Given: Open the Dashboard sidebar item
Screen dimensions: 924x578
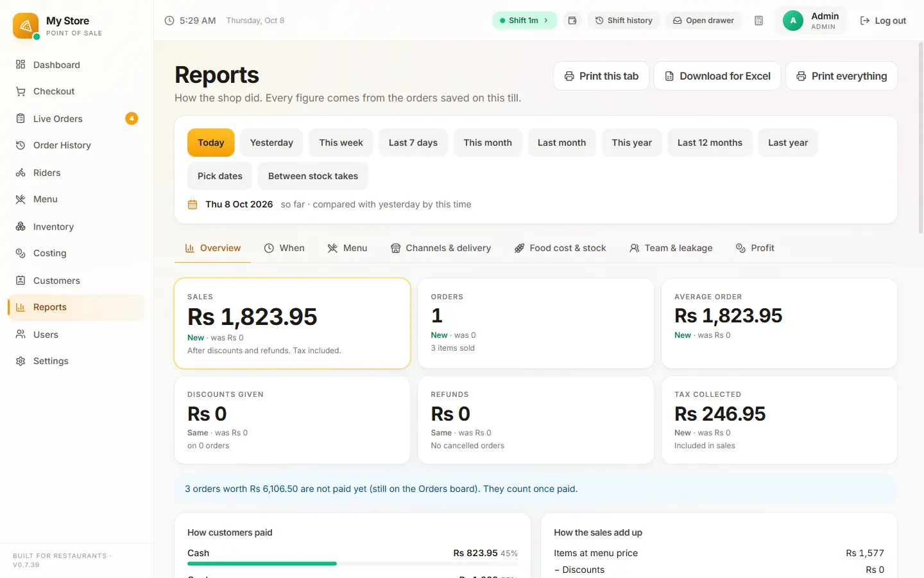Looking at the screenshot, I should [x=77, y=65].
